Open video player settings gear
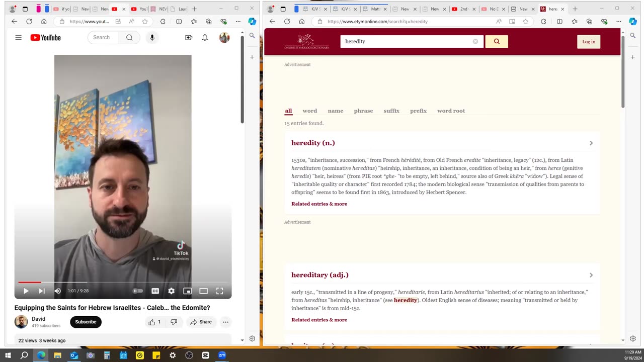Viewport: 644px width, 362px height. (x=172, y=291)
